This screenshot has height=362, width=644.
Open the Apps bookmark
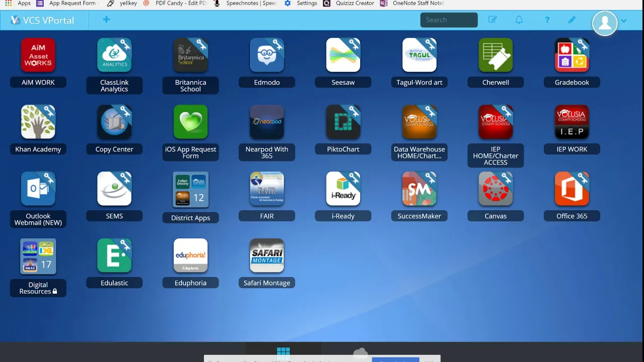(x=18, y=3)
